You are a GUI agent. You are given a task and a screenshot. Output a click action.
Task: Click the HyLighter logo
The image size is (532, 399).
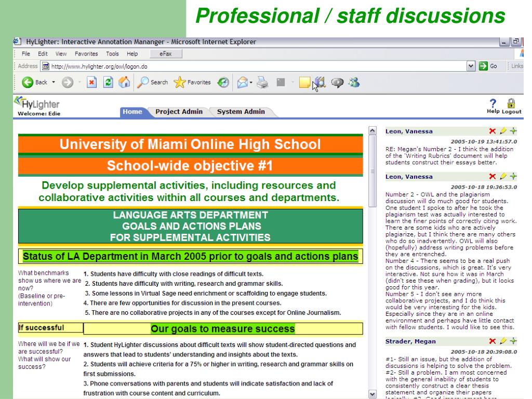[37, 103]
